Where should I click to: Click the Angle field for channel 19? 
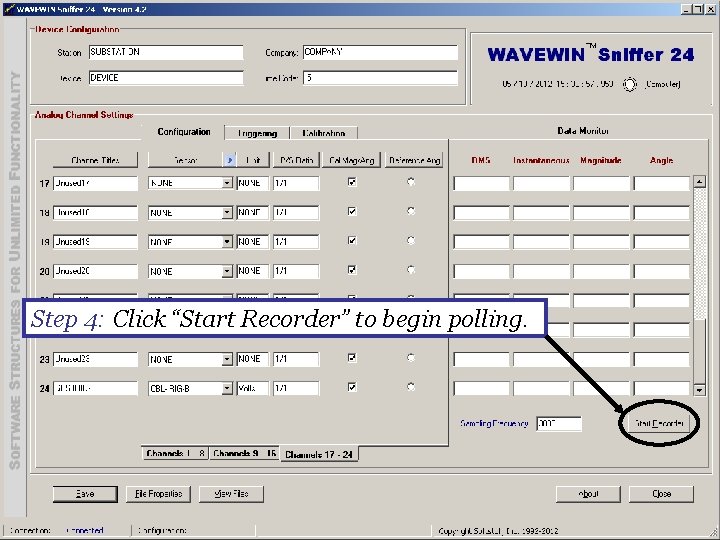662,242
